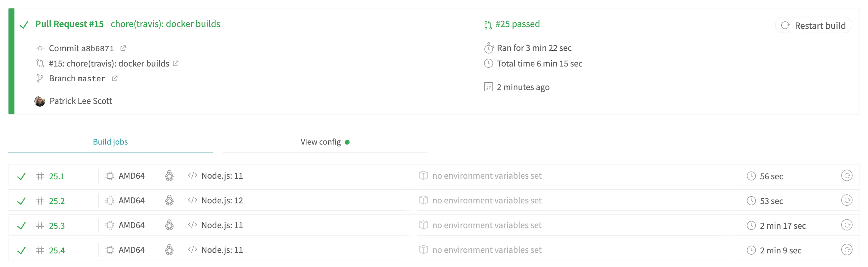Click Restart build button
868x267 pixels.
click(x=814, y=26)
